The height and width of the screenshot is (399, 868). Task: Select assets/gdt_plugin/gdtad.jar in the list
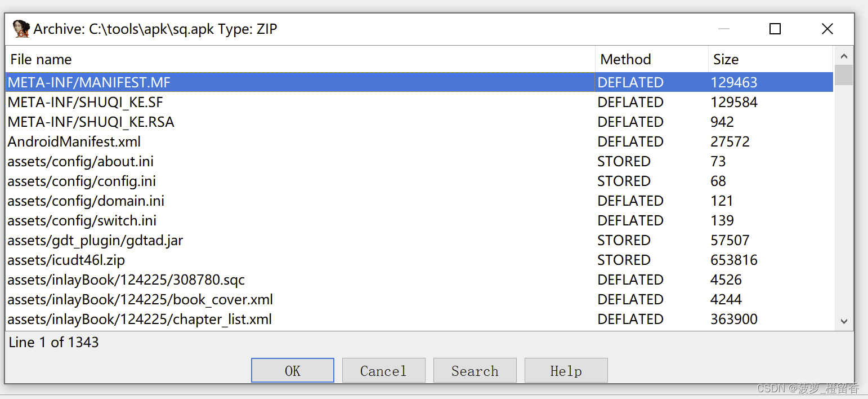click(x=419, y=240)
